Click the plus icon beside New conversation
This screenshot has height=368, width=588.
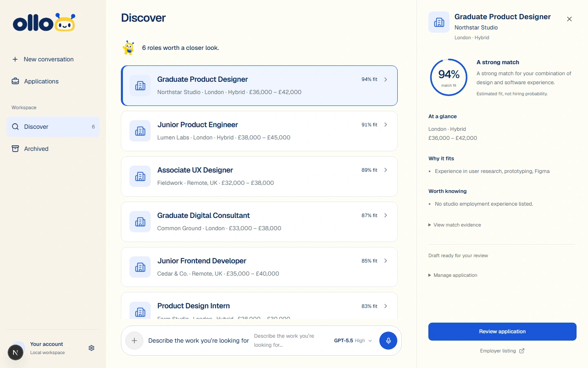tap(15, 59)
